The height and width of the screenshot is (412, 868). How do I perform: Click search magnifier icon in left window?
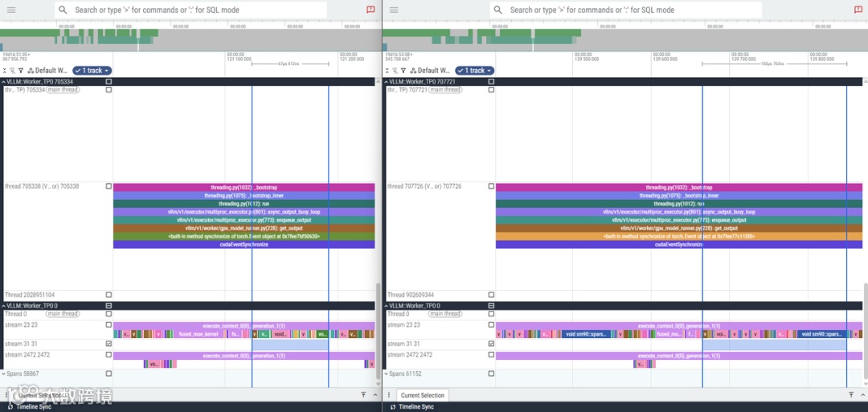[63, 10]
